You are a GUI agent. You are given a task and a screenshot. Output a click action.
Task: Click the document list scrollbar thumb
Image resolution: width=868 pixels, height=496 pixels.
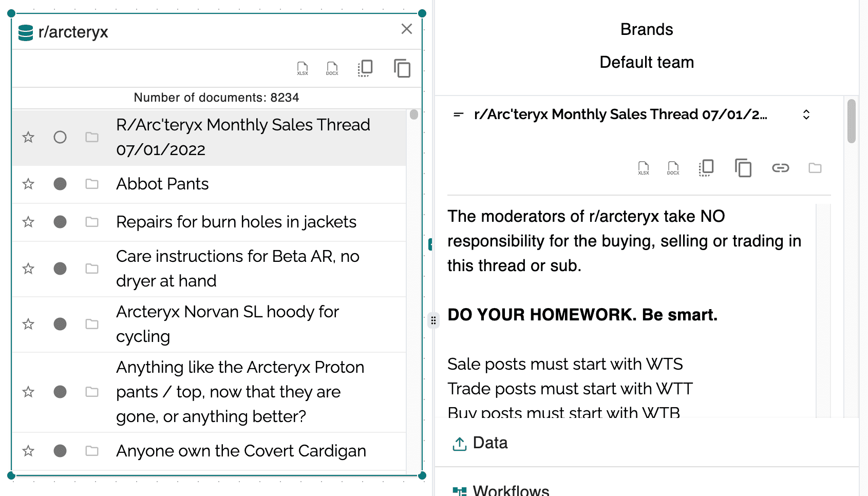tap(414, 115)
